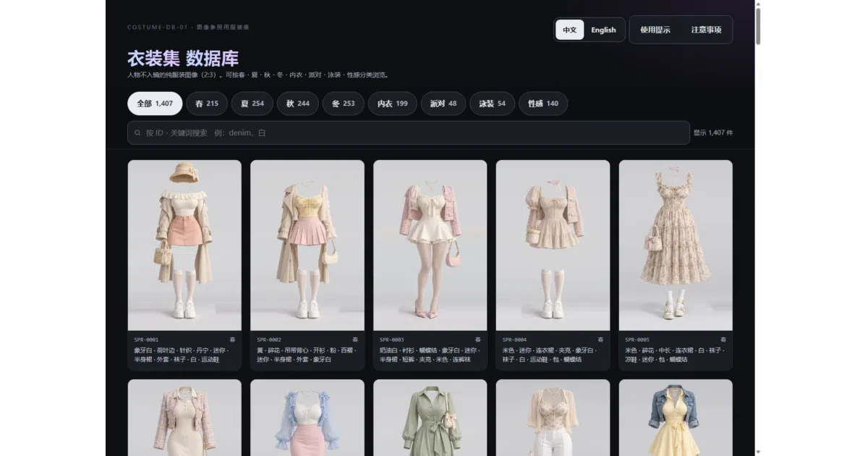Click the 衣装集 数据库 page title

pos(183,59)
